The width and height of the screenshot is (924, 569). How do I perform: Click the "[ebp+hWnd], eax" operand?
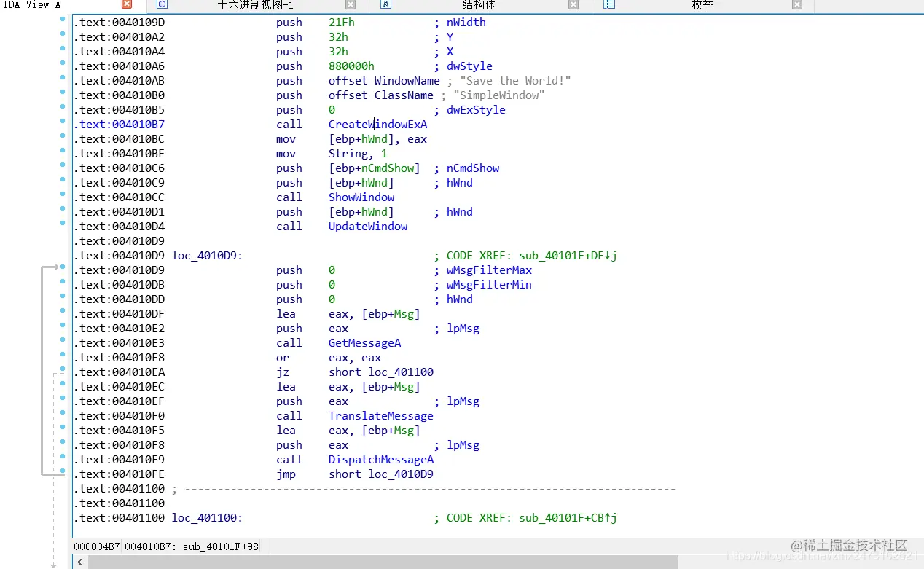378,139
